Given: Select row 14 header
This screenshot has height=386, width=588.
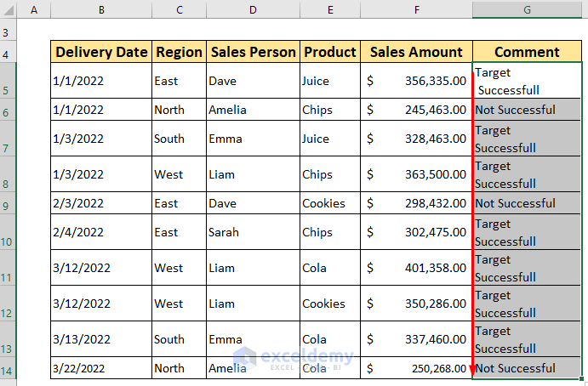Looking at the screenshot, I should click(x=9, y=368).
